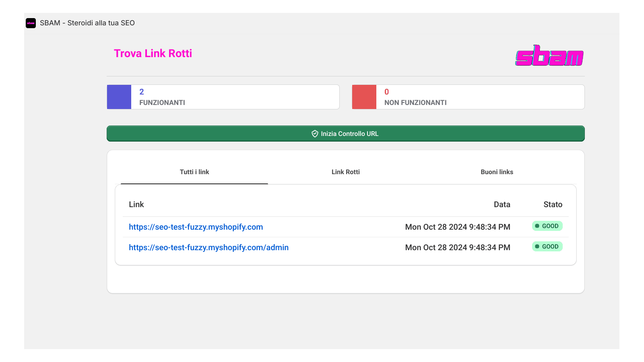This screenshot has height=362, width=644.
Task: Open the Link Rotti tab
Action: [345, 172]
